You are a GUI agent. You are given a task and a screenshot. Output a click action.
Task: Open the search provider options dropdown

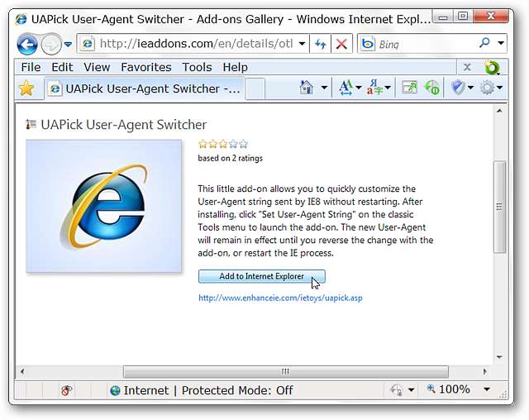[x=501, y=43]
